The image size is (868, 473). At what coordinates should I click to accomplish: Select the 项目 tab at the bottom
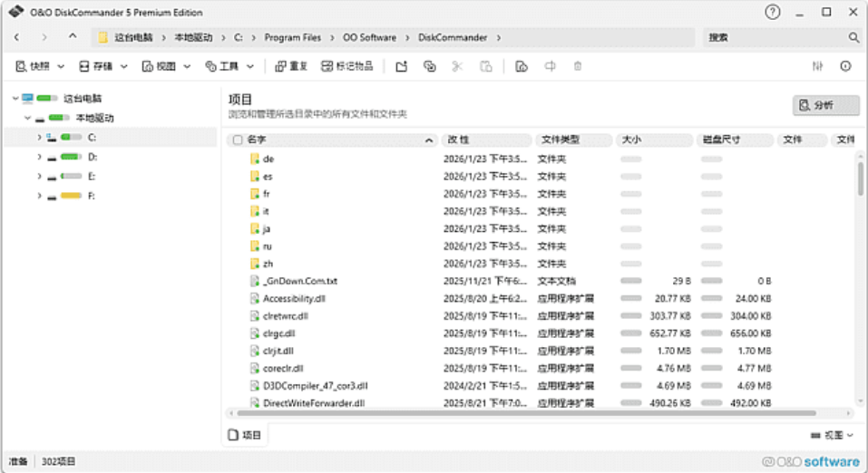tap(245, 435)
